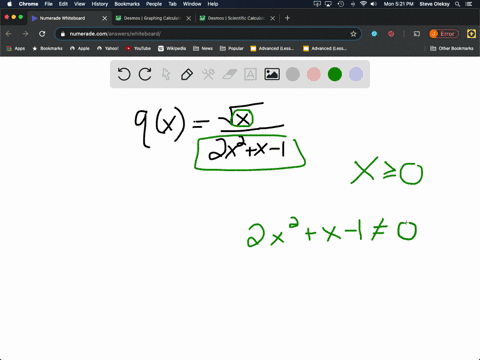Open the YouTube bookmark
This screenshot has height=360, width=480.
point(138,48)
